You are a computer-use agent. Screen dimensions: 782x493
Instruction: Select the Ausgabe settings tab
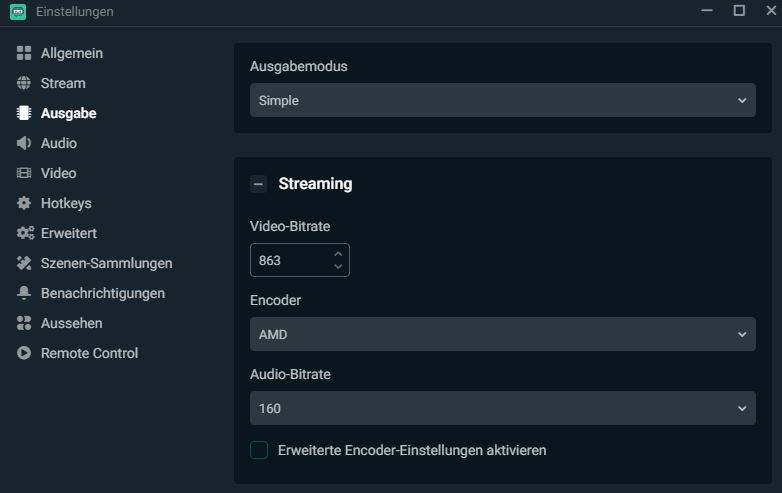coord(68,113)
